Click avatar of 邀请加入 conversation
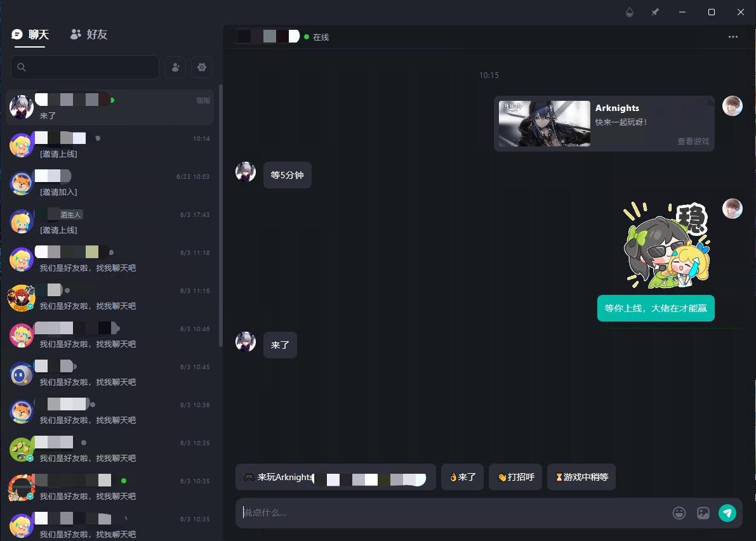 21,183
